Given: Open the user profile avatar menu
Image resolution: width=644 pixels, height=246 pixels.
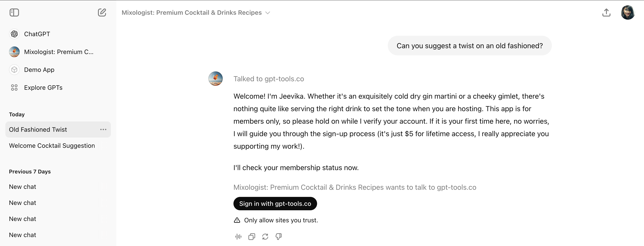Looking at the screenshot, I should [x=627, y=13].
